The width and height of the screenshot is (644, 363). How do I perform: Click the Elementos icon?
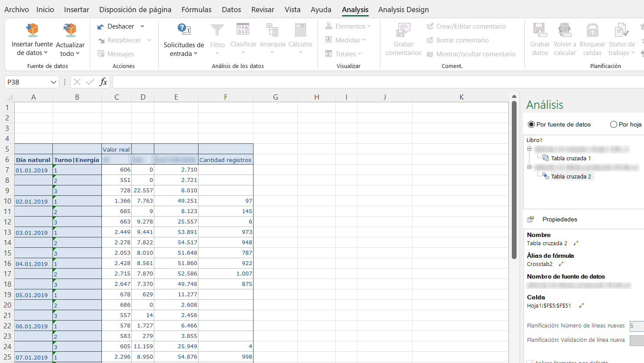[329, 26]
